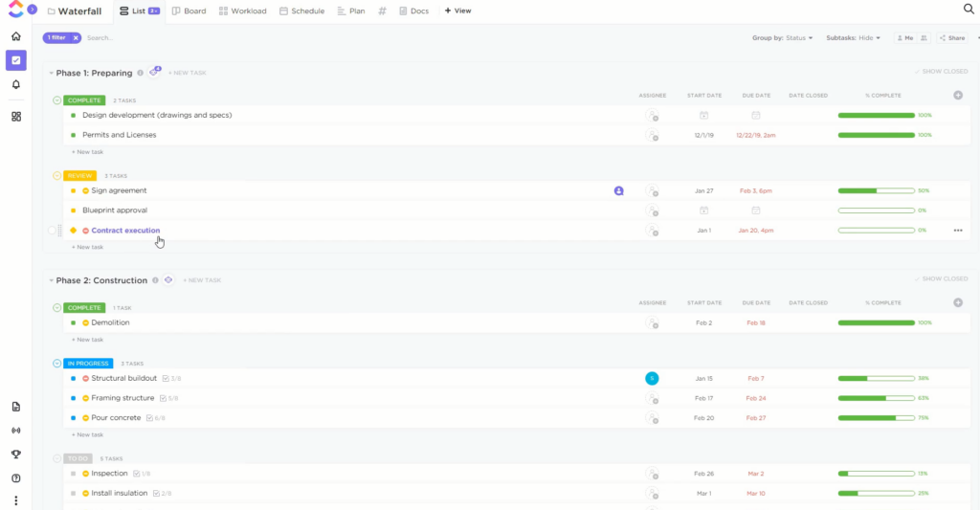This screenshot has width=980, height=510.
Task: Open the Dashboards grid icon in the sidebar
Action: coord(16,117)
